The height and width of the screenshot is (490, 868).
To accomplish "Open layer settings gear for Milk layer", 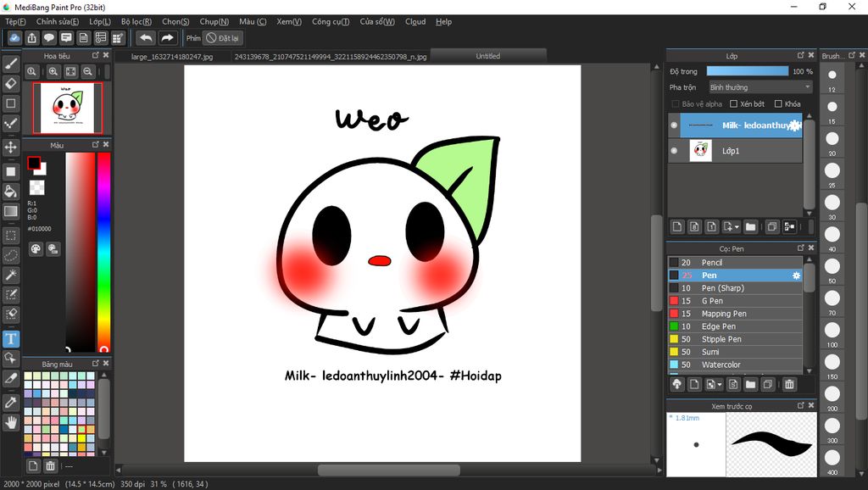I will 795,125.
